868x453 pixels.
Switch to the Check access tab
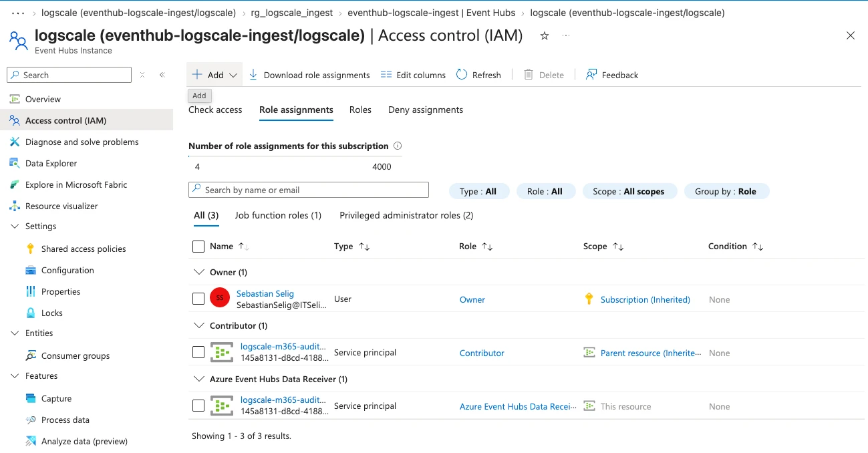coord(215,110)
